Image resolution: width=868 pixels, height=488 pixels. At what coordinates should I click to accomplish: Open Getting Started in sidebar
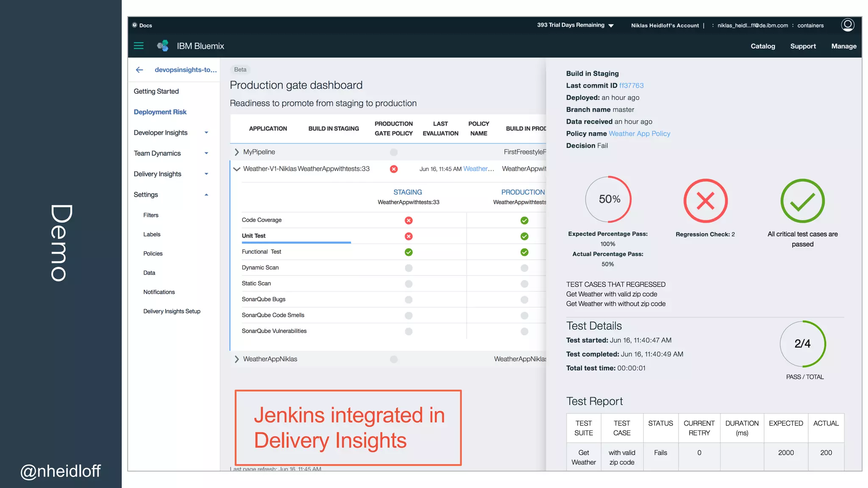pyautogui.click(x=156, y=91)
